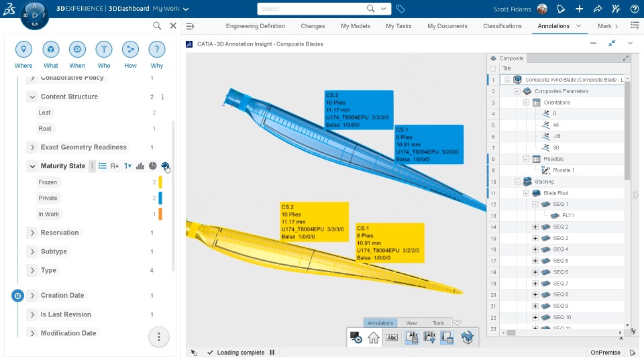Viewport: 644px width, 362px height.
Task: Open the How filter
Action: pyautogui.click(x=130, y=50)
